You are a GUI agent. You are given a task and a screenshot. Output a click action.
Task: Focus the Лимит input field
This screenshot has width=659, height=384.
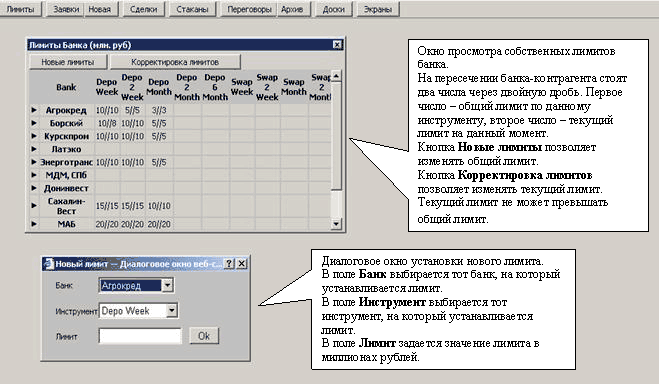pos(140,336)
